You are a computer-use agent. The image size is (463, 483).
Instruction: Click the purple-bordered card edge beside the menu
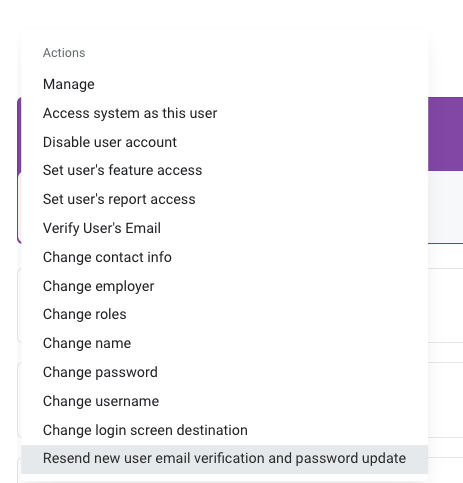point(19,170)
